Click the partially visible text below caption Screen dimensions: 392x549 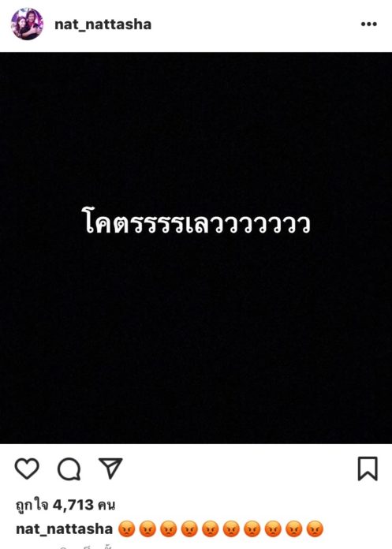[x=86, y=547]
